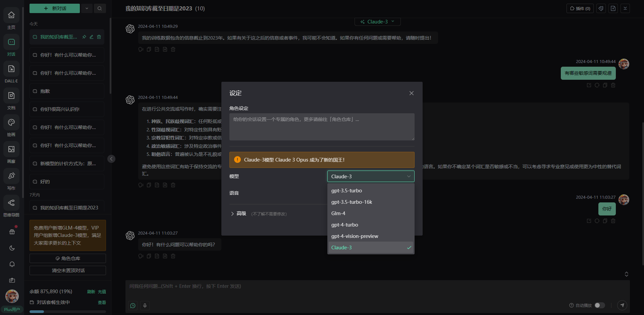Open the 我的知识库截至日期是2023 conversation under 7天内

click(x=67, y=207)
